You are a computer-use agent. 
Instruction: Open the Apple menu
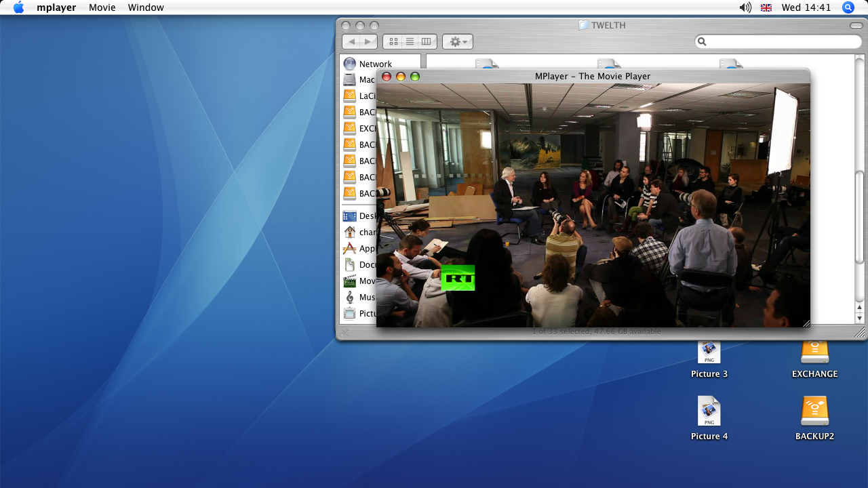tap(18, 7)
